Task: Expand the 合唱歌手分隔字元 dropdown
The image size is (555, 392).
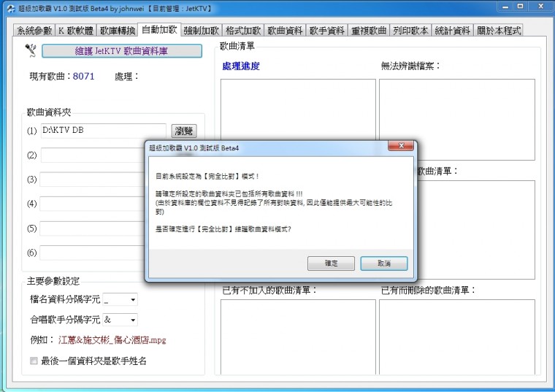Action: tap(133, 320)
